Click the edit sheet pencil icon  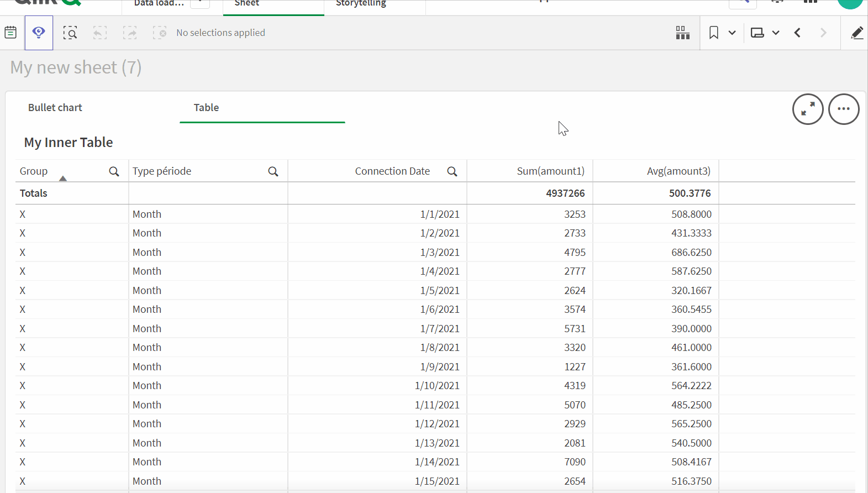[x=857, y=33]
